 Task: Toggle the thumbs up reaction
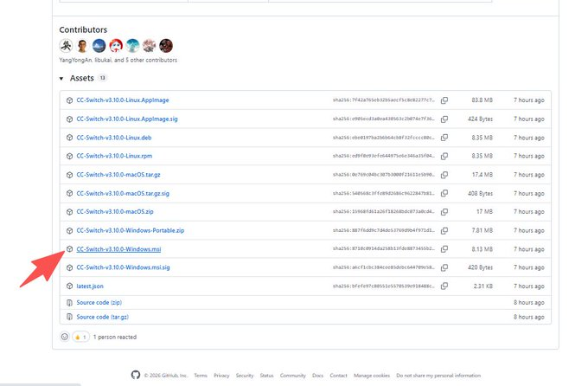pyautogui.click(x=80, y=337)
